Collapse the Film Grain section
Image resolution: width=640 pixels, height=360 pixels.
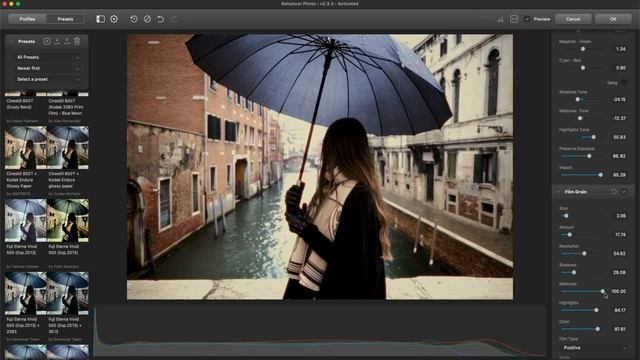(x=558, y=191)
